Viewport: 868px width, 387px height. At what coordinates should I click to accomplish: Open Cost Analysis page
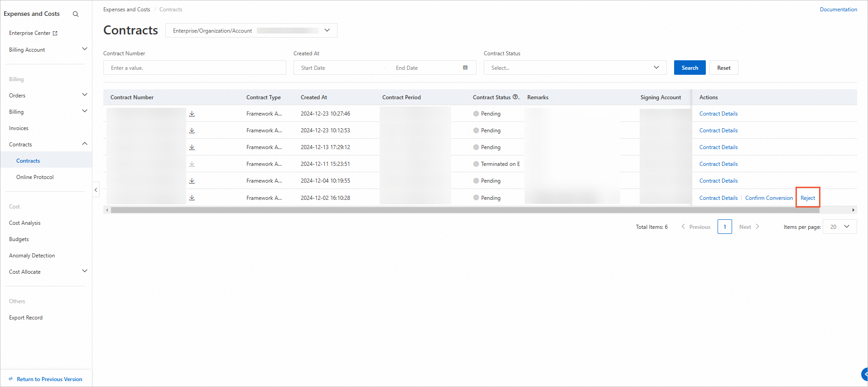coord(25,223)
